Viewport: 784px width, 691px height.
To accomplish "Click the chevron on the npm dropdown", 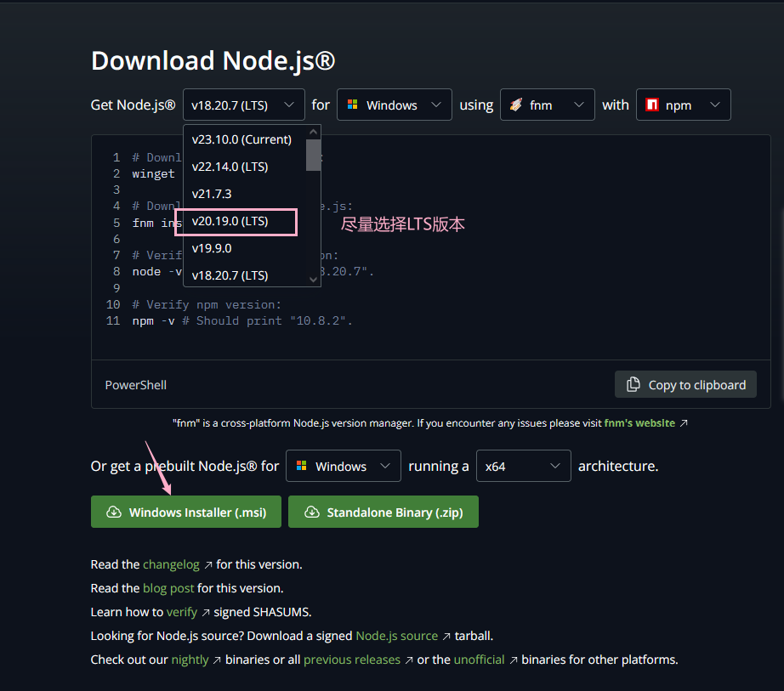I will click(715, 105).
